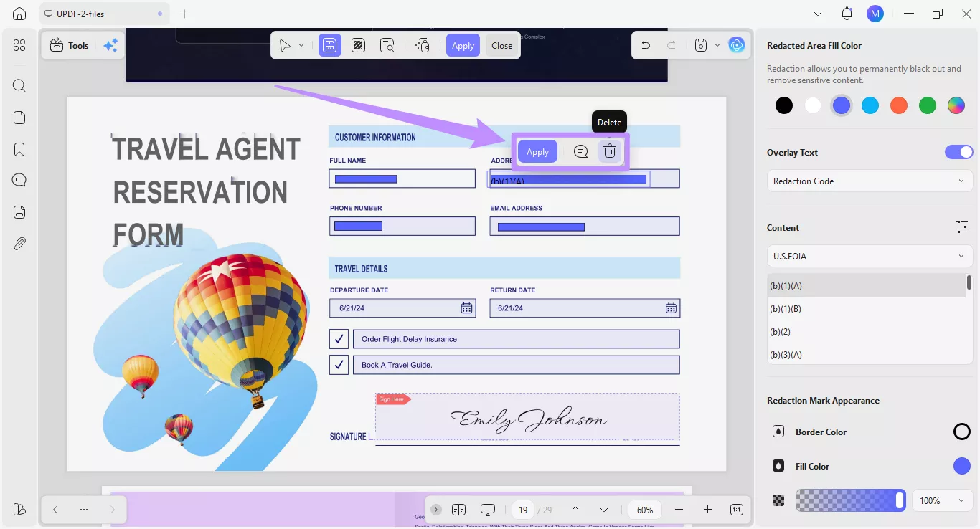Set the page to actual size 1:1
Viewport: 980px width, 529px height.
[737, 510]
